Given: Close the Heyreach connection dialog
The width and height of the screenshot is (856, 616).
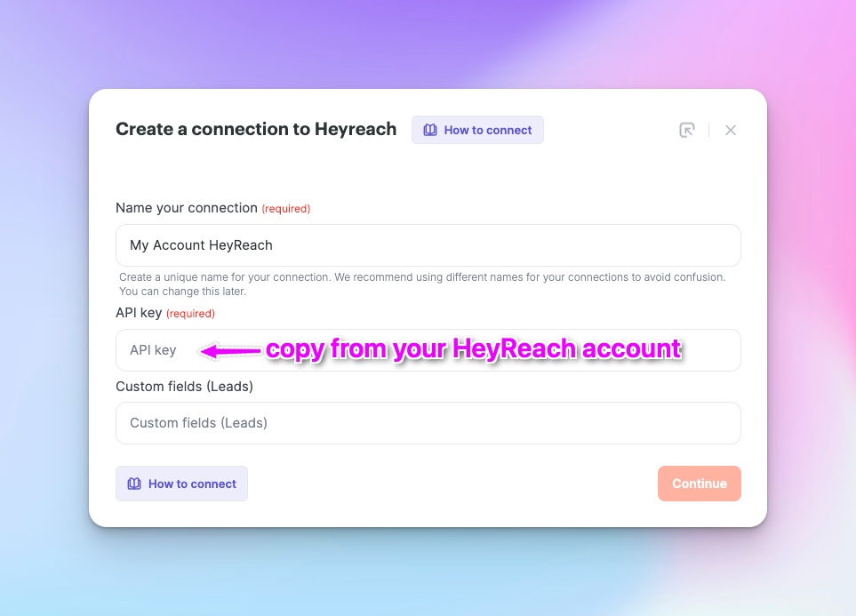Looking at the screenshot, I should coord(731,130).
